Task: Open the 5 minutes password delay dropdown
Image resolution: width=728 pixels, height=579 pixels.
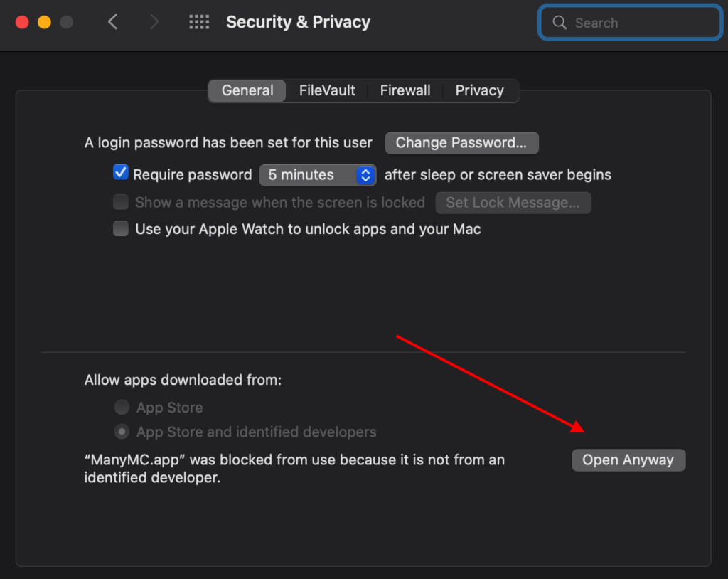Action: [x=318, y=175]
